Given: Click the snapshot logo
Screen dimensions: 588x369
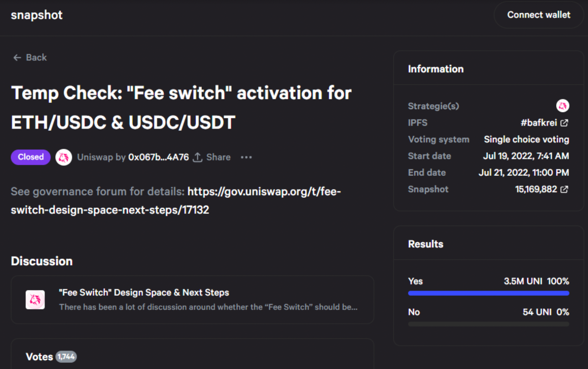Looking at the screenshot, I should click(37, 15).
